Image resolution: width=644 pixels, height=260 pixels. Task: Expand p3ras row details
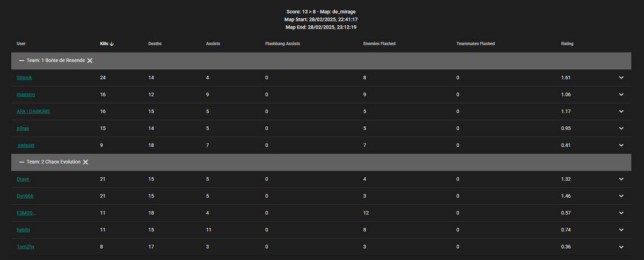tap(621, 128)
